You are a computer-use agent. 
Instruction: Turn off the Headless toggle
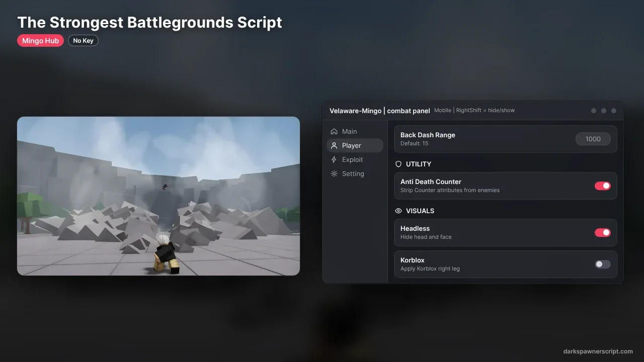603,232
